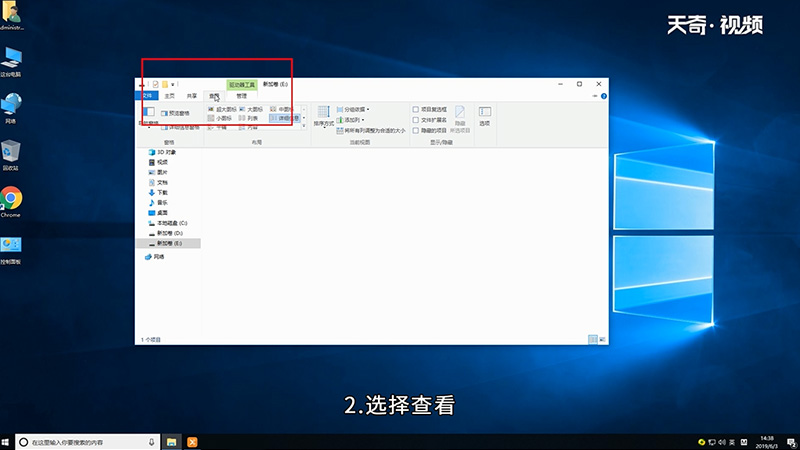Select the 回收站 desktop icon
This screenshot has height=450, width=800.
11,155
